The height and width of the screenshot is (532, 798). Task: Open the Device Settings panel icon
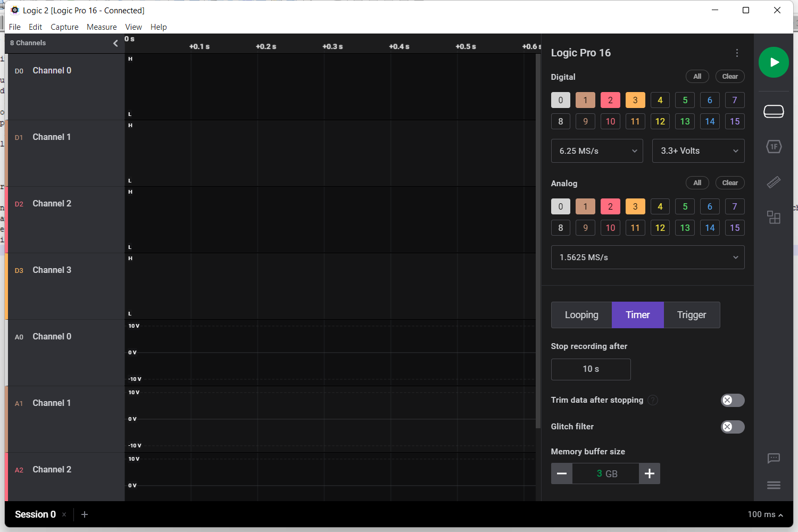774,111
